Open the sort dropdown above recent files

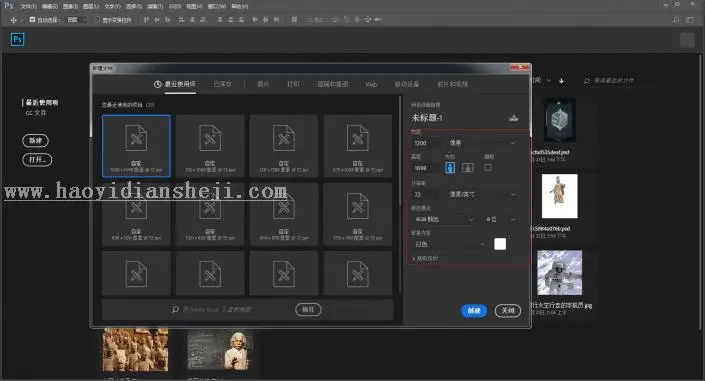click(x=541, y=81)
